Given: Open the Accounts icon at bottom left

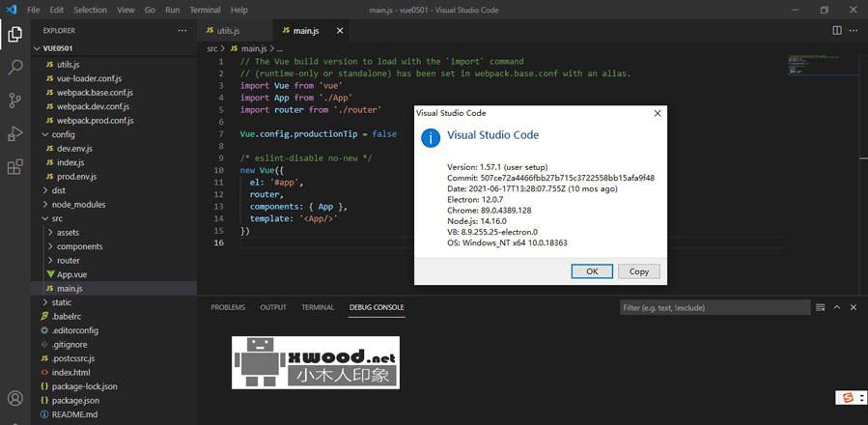Looking at the screenshot, I should (15, 399).
